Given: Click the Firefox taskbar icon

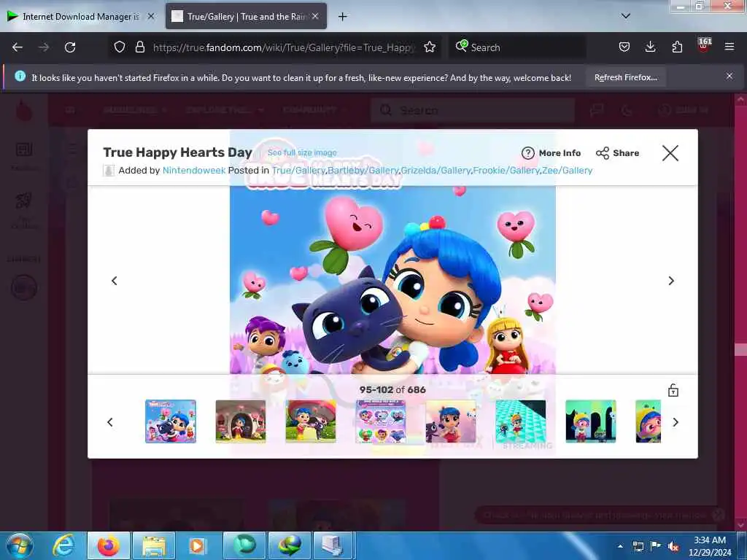Looking at the screenshot, I should [x=108, y=545].
